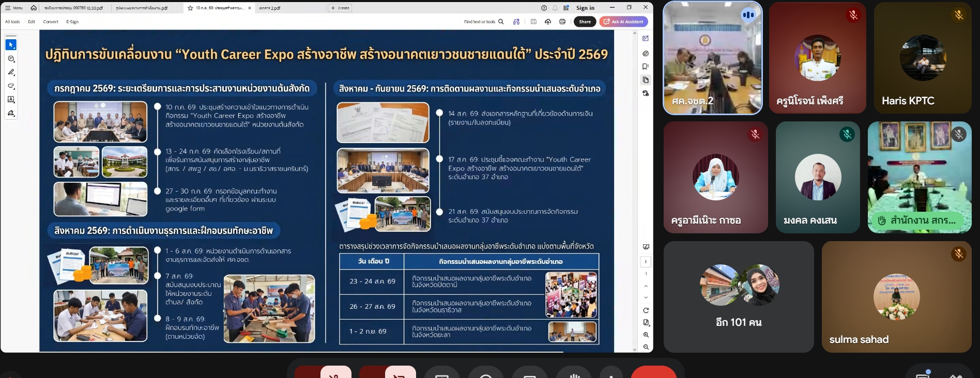Image resolution: width=980 pixels, height=378 pixels.
Task: Click the AI link generation icon
Action: point(516,22)
